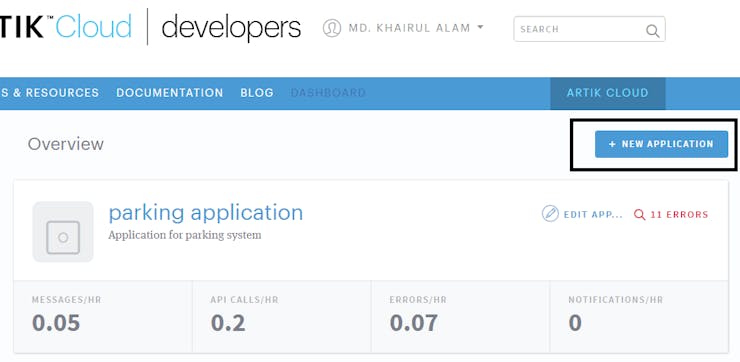Click the API calls/hr value 0.2
This screenshot has width=740, height=362.
(x=228, y=323)
